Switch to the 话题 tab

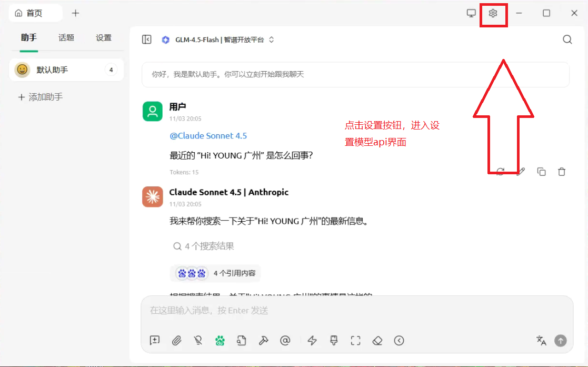point(66,37)
